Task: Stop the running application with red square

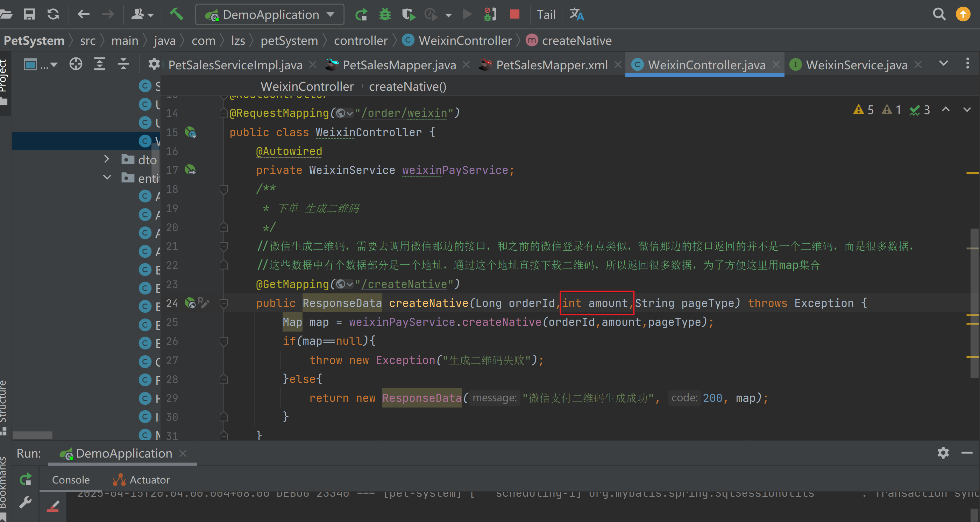Action: coord(514,14)
